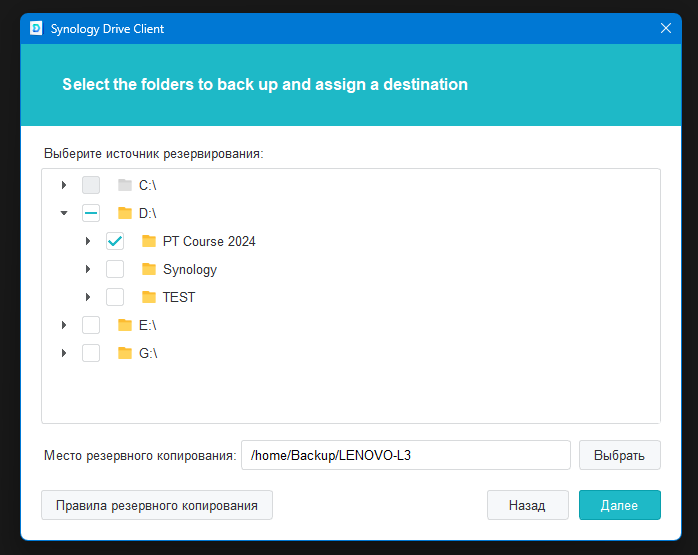698x555 pixels.
Task: Check the Synology folder checkbox
Action: point(115,269)
